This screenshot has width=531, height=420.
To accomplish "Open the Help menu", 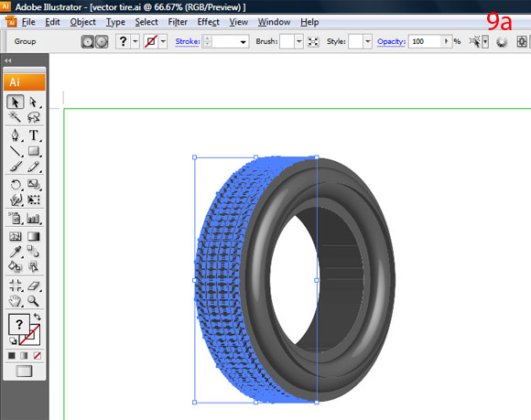I will (x=309, y=22).
